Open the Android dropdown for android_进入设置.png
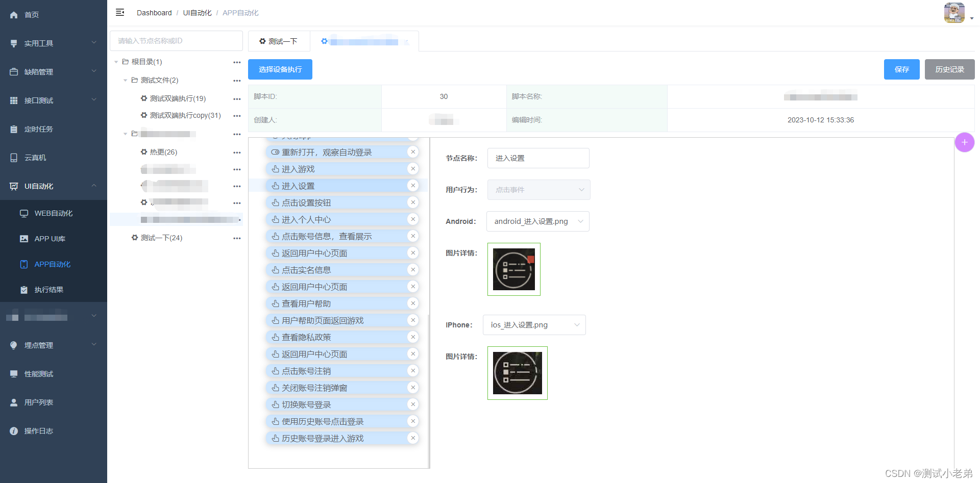 coord(537,221)
